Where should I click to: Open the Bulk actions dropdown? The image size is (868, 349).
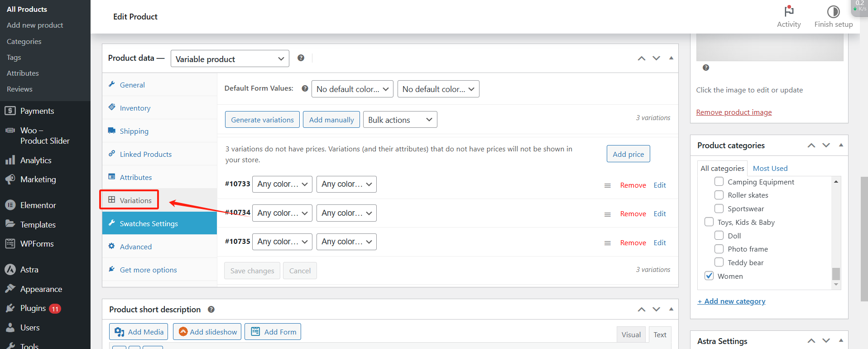(400, 120)
